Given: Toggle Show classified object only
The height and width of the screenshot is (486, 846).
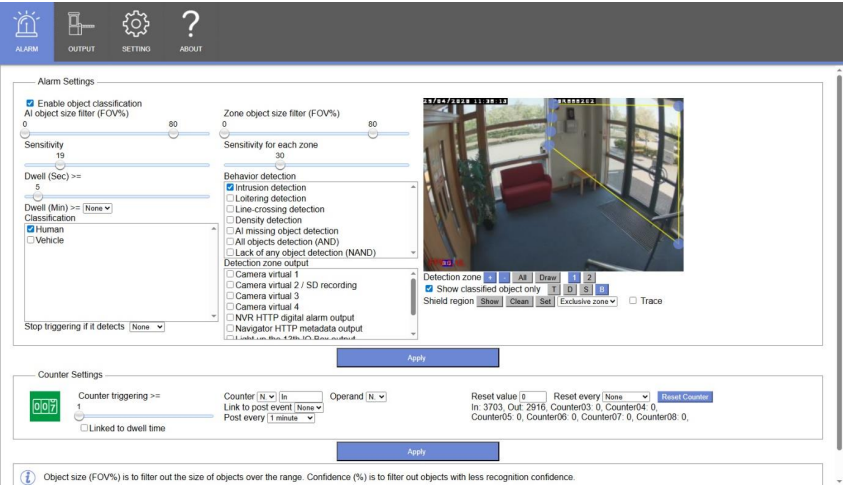Looking at the screenshot, I should point(429,289).
